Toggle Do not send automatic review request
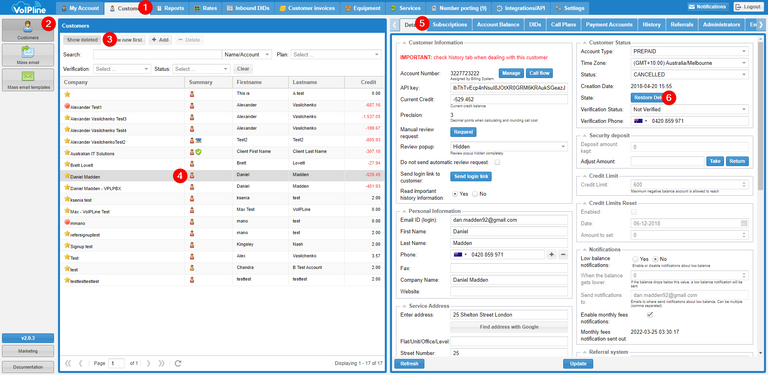 click(x=498, y=162)
